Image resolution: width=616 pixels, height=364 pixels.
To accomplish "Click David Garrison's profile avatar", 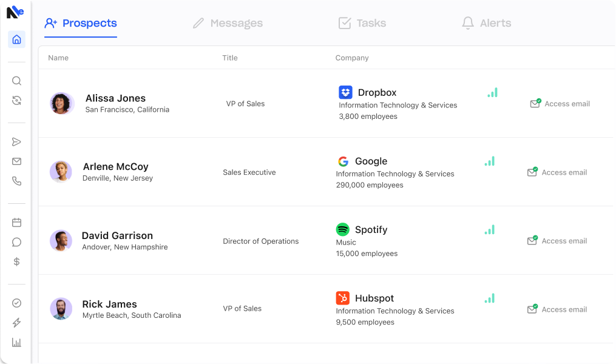I will (x=61, y=241).
